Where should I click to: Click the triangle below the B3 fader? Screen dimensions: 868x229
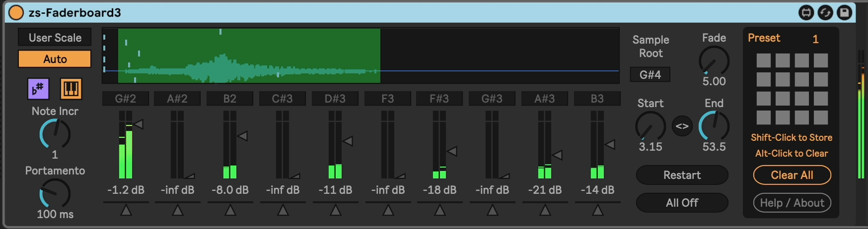pyautogui.click(x=597, y=211)
